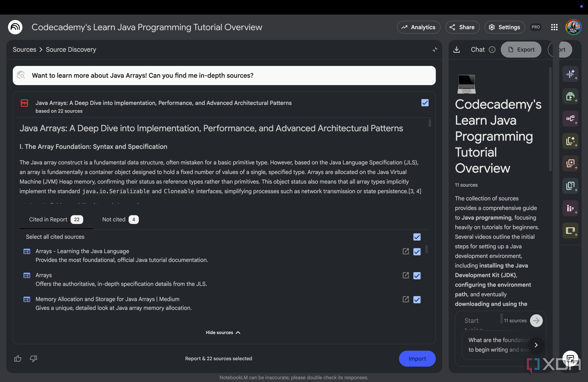Uncheck the Java Arrays report checkbox
This screenshot has height=382, width=588.
(425, 103)
